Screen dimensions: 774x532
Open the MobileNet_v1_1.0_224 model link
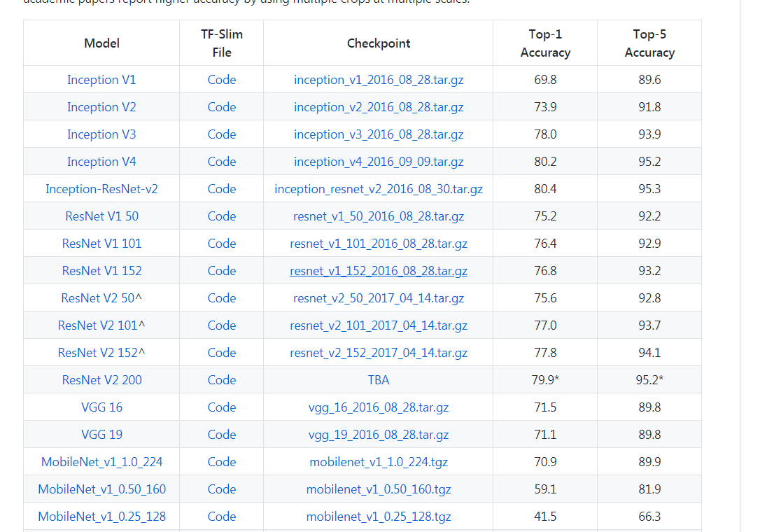click(101, 461)
